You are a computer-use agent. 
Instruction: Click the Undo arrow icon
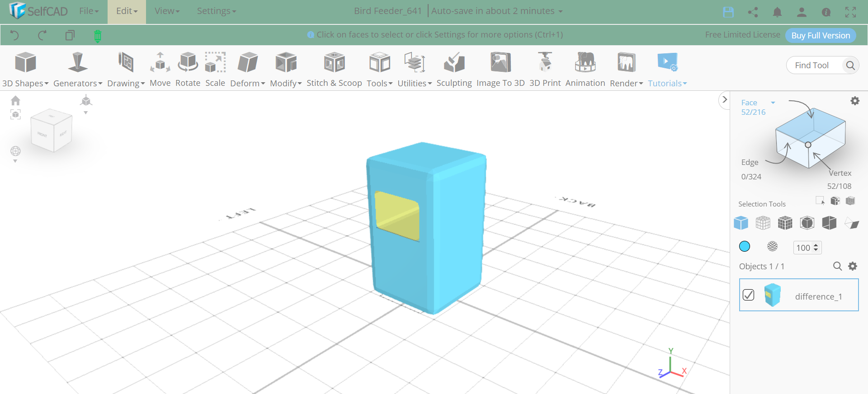pyautogui.click(x=14, y=35)
